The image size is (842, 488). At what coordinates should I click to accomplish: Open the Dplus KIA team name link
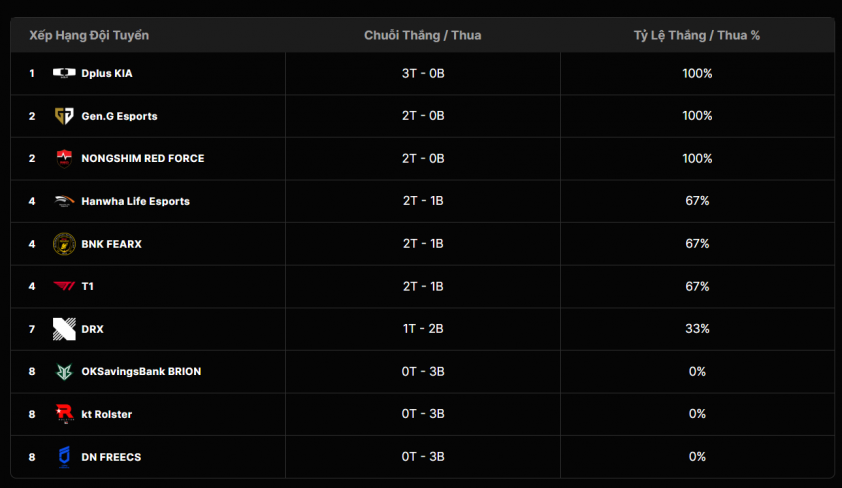pos(107,74)
